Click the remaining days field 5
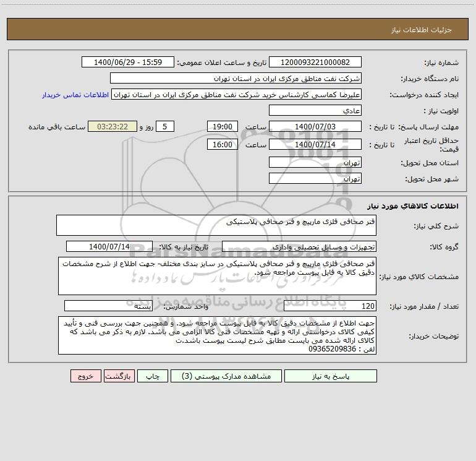 165,126
